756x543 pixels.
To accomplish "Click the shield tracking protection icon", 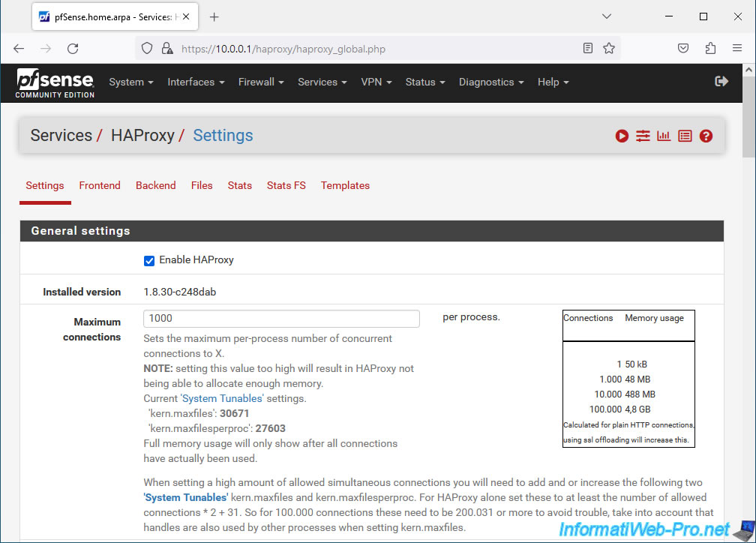I will pyautogui.click(x=147, y=48).
